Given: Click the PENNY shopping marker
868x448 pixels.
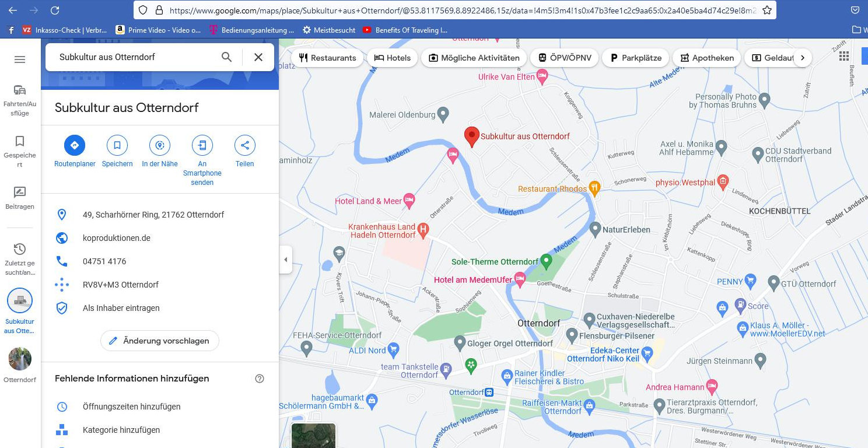Looking at the screenshot, I should coord(751,281).
